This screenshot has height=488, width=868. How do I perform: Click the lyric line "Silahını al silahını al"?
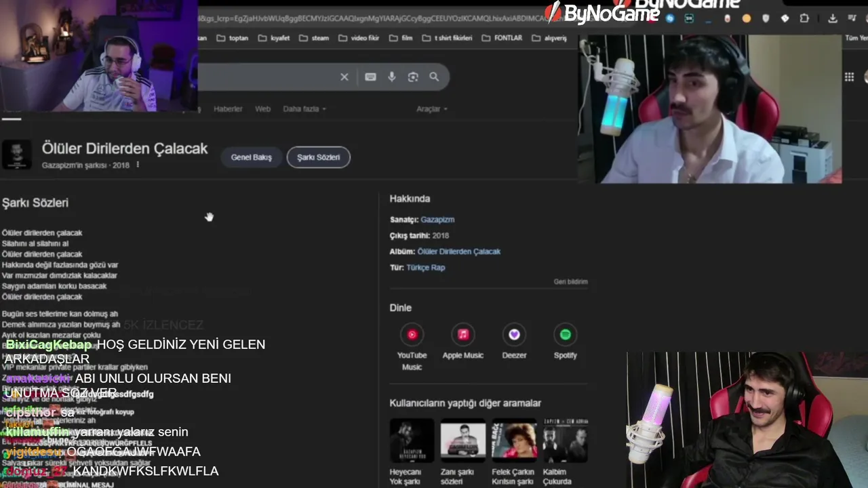tap(35, 244)
